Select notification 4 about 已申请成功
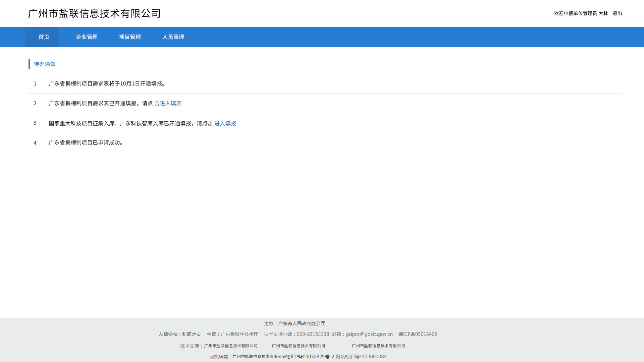 point(325,143)
